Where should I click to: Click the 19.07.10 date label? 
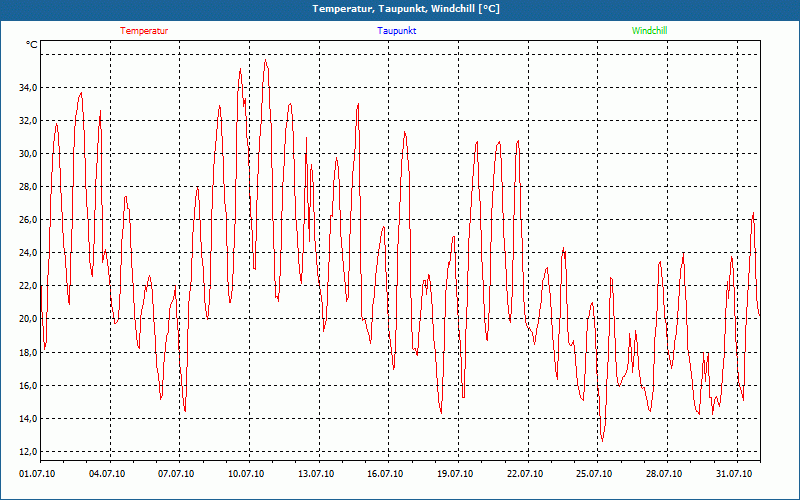[455, 474]
